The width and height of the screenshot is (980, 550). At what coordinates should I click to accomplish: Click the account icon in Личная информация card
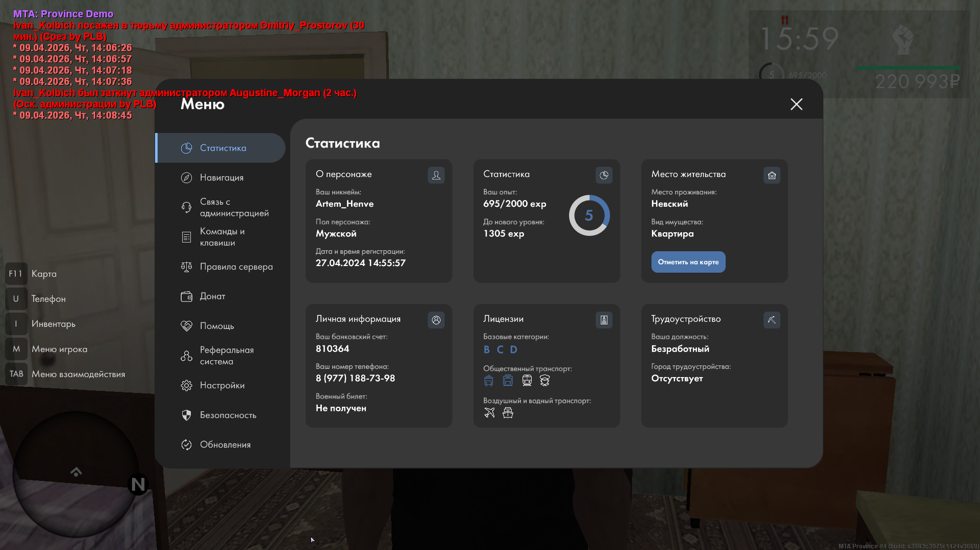436,320
